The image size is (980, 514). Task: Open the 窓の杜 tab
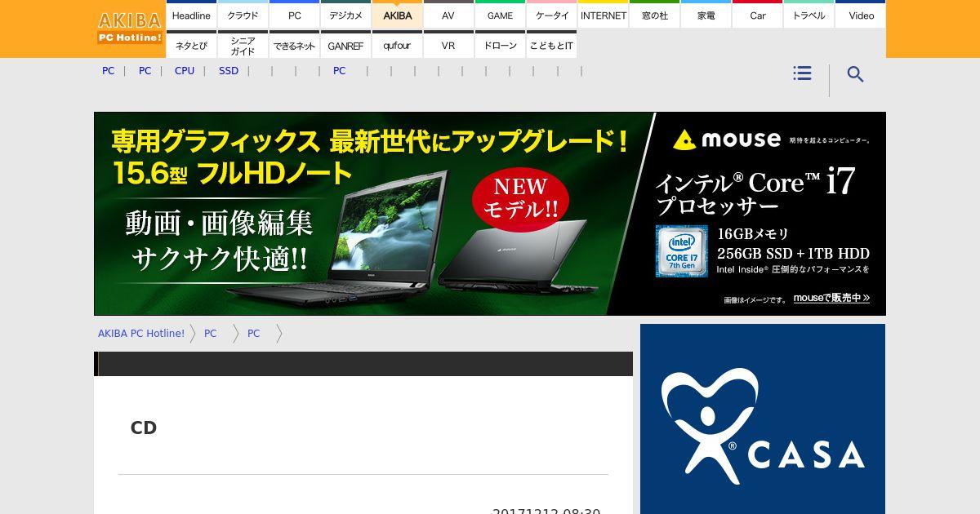[655, 16]
